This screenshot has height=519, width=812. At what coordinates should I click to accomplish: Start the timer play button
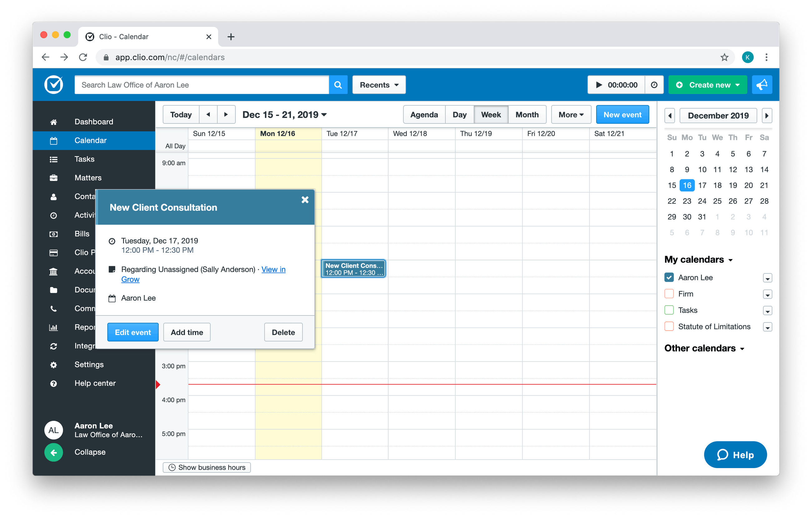pos(599,85)
